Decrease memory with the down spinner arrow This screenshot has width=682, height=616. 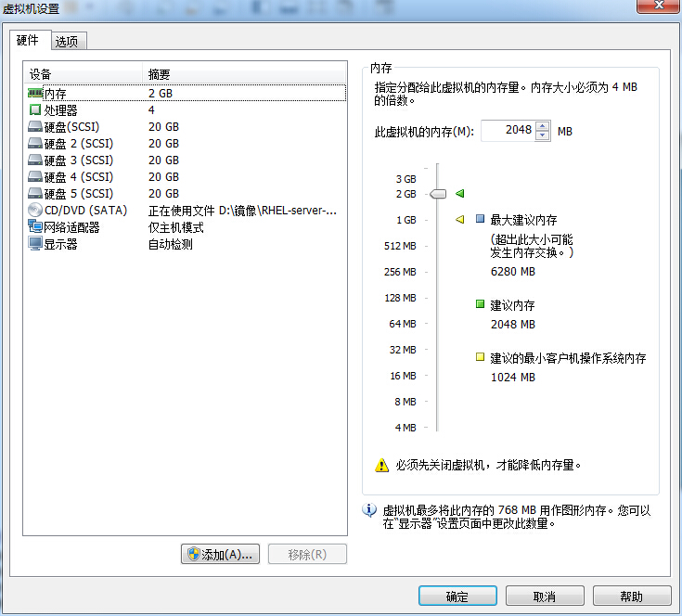click(x=544, y=135)
